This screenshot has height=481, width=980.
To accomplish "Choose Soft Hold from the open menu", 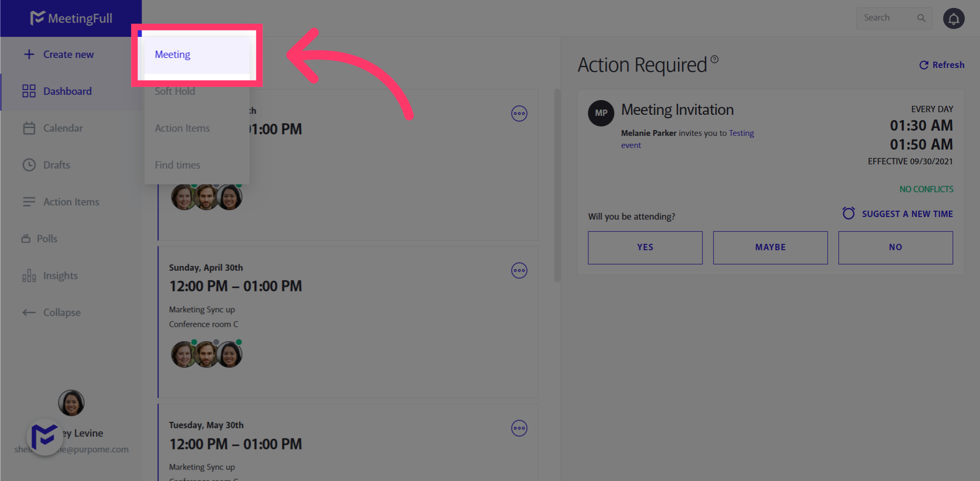I will 175,91.
